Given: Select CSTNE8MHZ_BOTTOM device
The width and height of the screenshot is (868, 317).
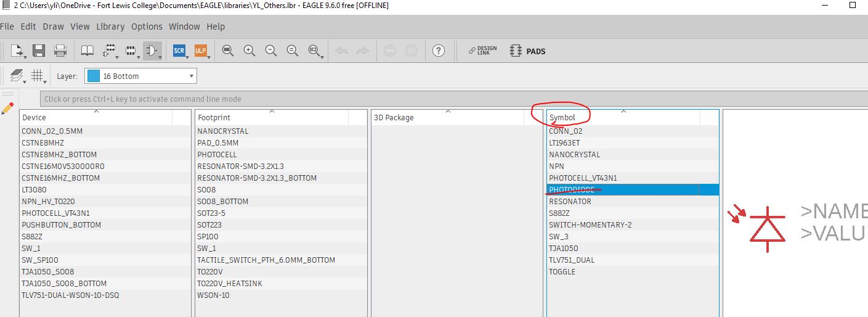Looking at the screenshot, I should 105,155.
